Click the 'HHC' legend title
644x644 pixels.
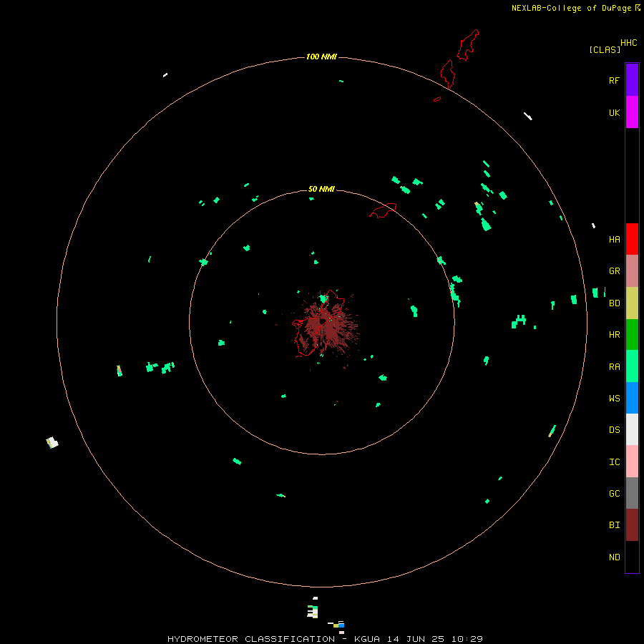pos(629,43)
